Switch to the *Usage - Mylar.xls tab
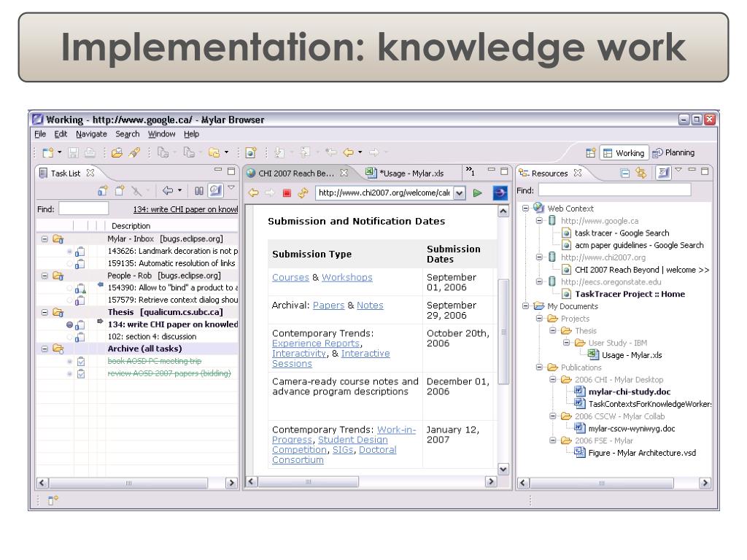Screen dimensions: 747x560 tap(404, 174)
